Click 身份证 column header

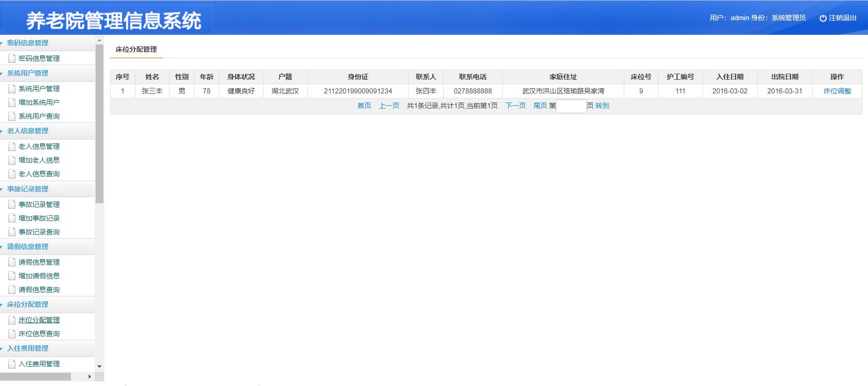point(358,77)
